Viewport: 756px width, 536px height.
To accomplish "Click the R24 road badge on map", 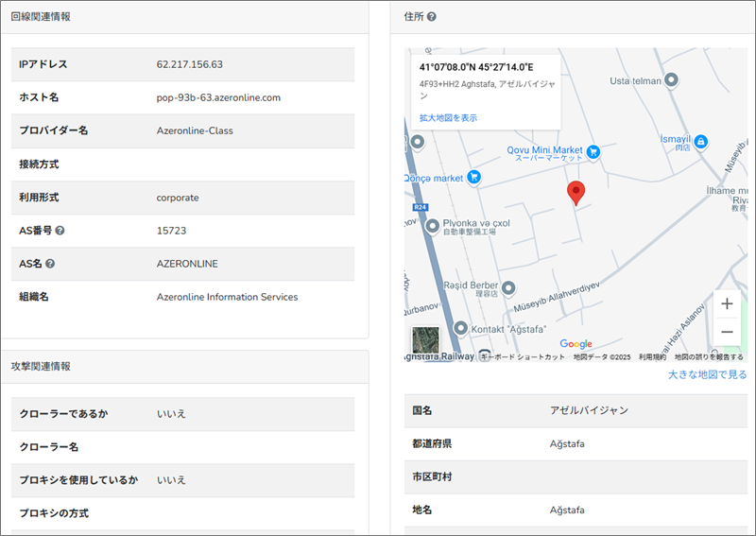I will [x=421, y=207].
